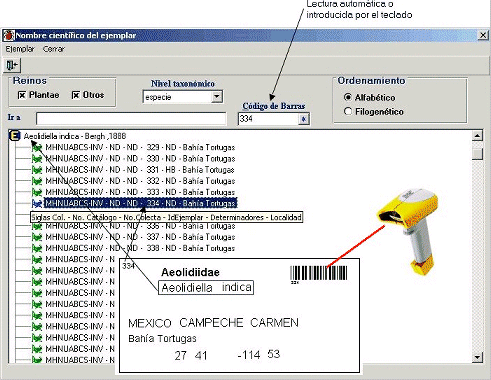Screen dimensions: 491x380
Task: Click the list scrollbar down arrow
Action: coord(477,357)
